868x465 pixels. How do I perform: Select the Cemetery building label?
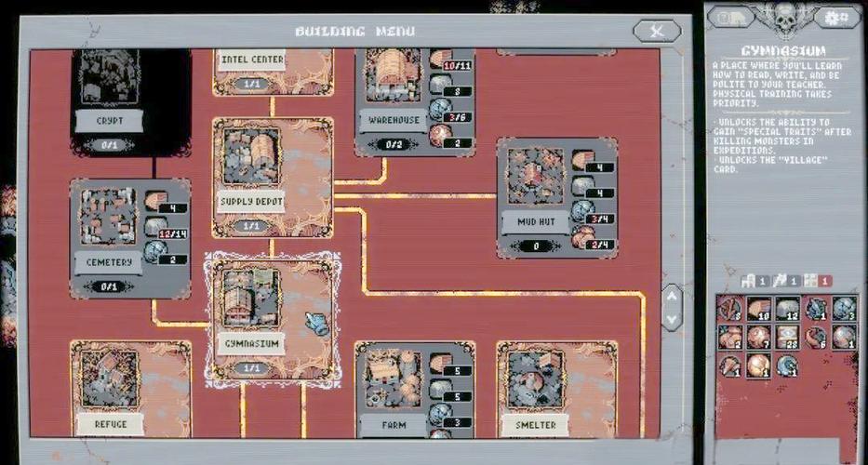pos(109,262)
